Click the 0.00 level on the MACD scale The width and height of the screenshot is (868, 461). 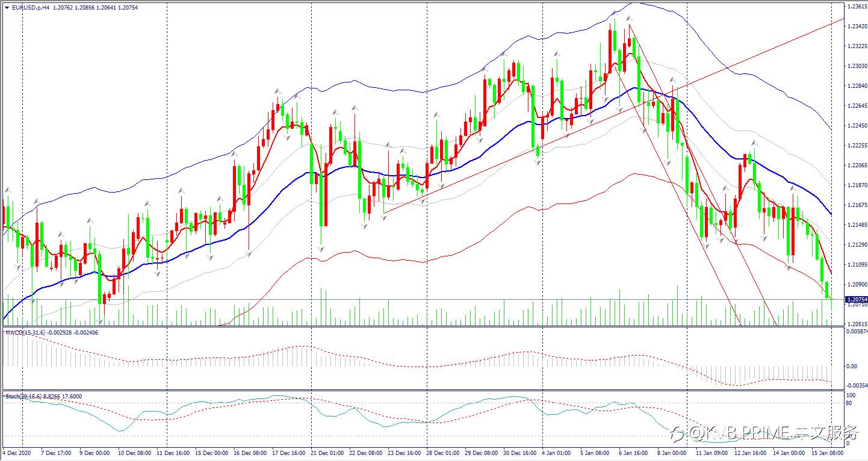(852, 366)
